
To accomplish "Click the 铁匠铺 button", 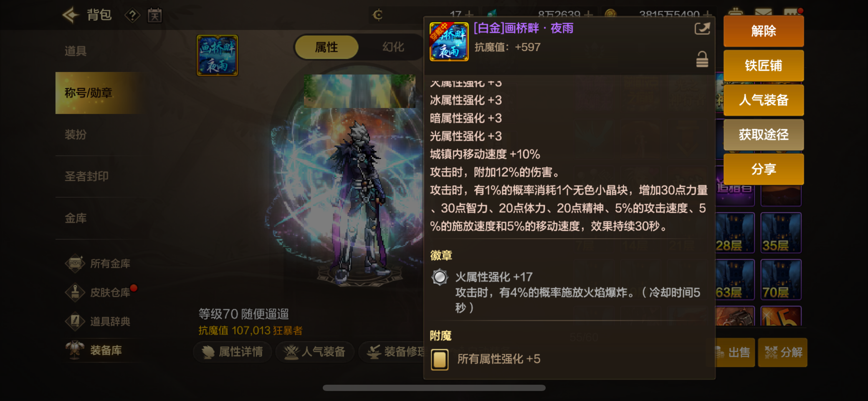I will tap(763, 66).
